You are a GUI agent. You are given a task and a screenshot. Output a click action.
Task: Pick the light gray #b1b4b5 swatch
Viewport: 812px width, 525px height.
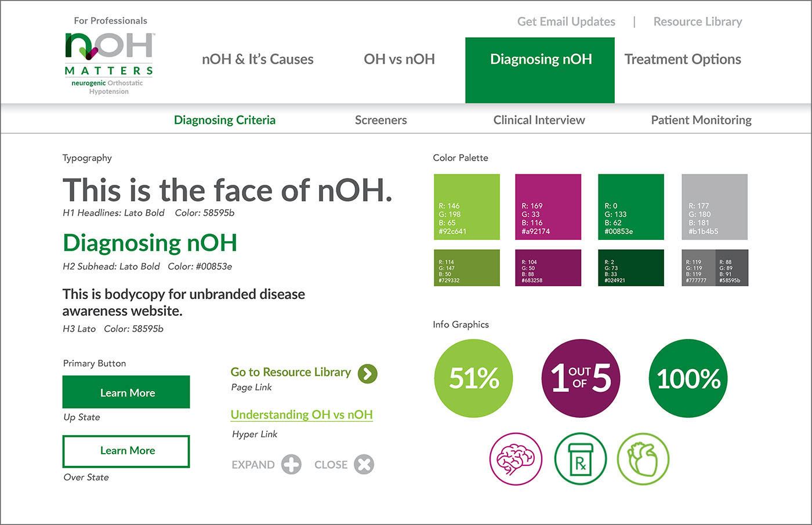pos(715,207)
